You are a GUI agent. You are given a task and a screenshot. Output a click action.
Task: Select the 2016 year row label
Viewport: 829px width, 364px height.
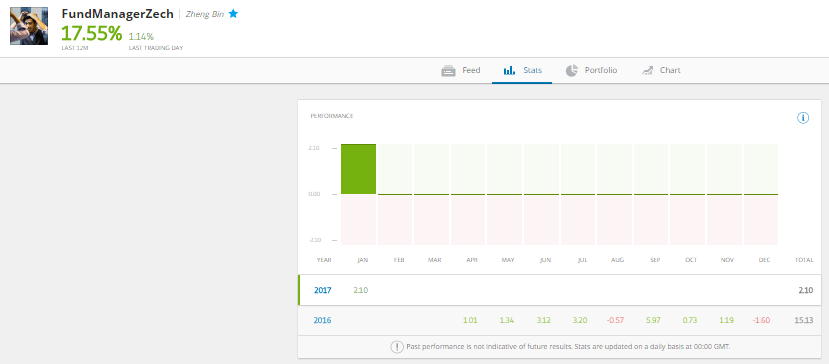coord(323,320)
